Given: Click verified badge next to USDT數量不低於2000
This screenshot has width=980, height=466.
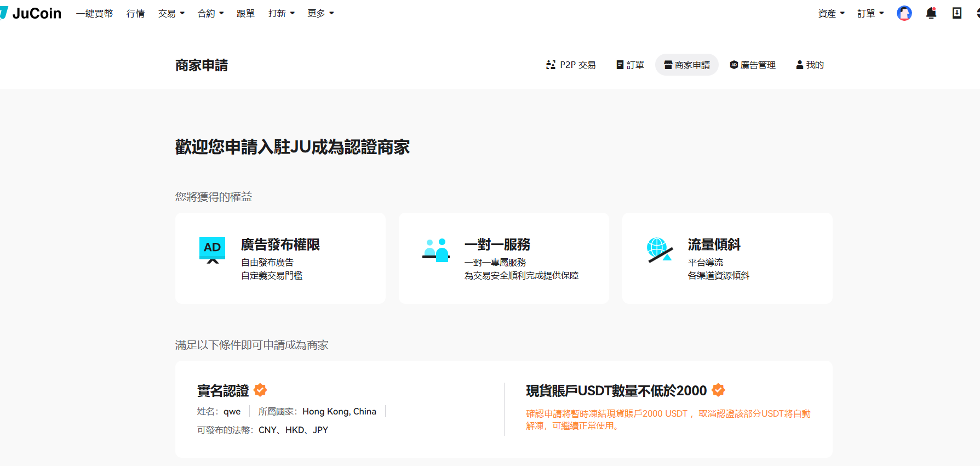Looking at the screenshot, I should (718, 390).
